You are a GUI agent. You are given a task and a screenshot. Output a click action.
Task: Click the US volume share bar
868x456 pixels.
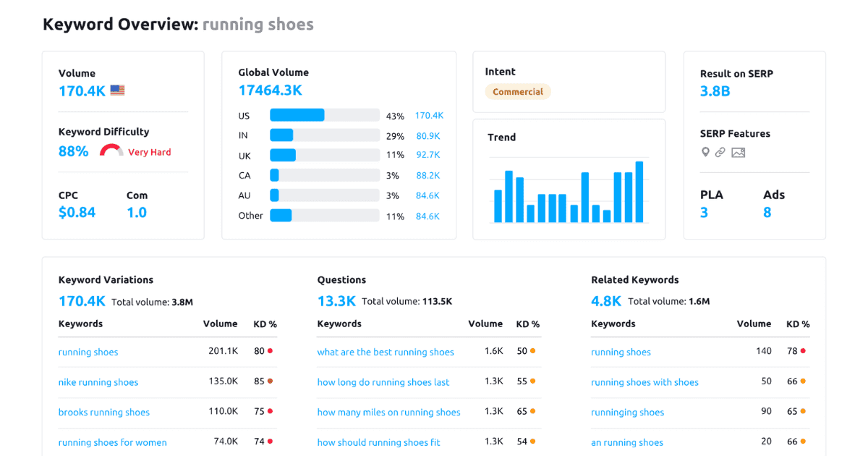(x=325, y=115)
